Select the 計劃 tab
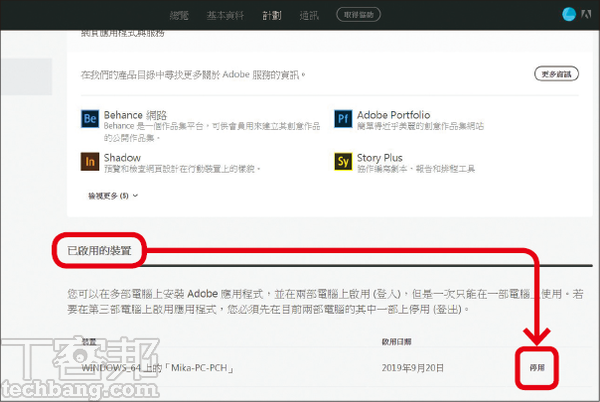The height and width of the screenshot is (402, 600). pos(272,15)
